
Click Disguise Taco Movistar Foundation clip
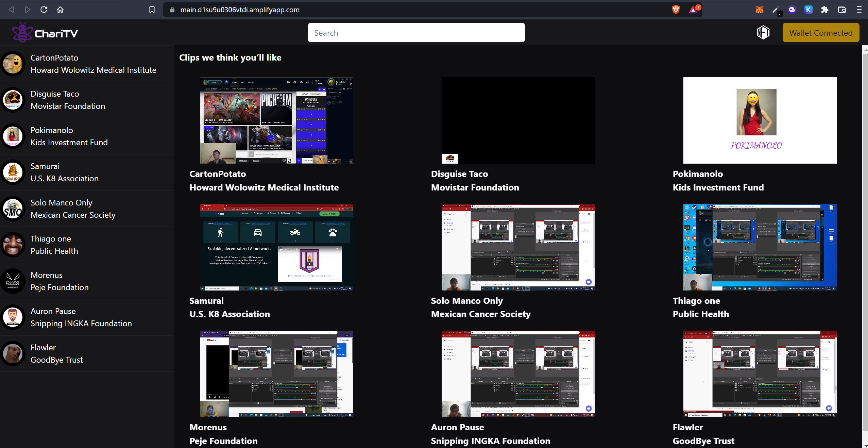[518, 120]
